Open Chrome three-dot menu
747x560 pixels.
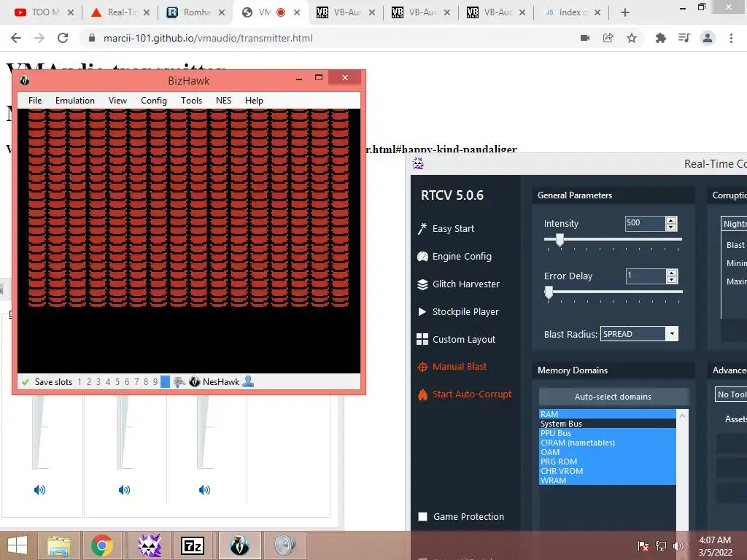[731, 38]
